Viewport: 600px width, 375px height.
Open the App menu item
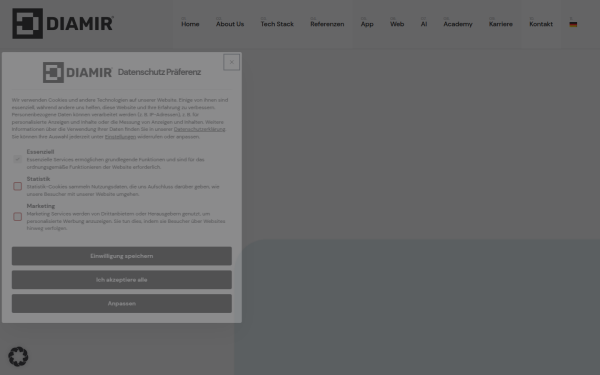pyautogui.click(x=367, y=24)
